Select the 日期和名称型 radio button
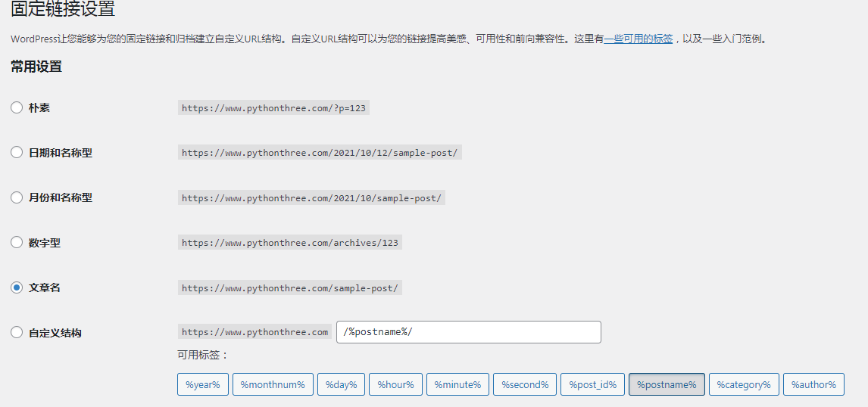Screen dimensions: 868x407 tap(17, 152)
